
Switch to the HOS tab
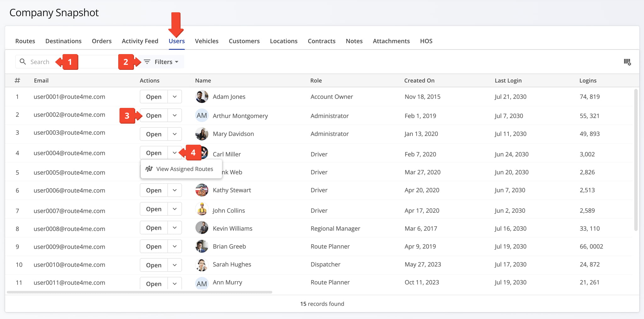(426, 41)
